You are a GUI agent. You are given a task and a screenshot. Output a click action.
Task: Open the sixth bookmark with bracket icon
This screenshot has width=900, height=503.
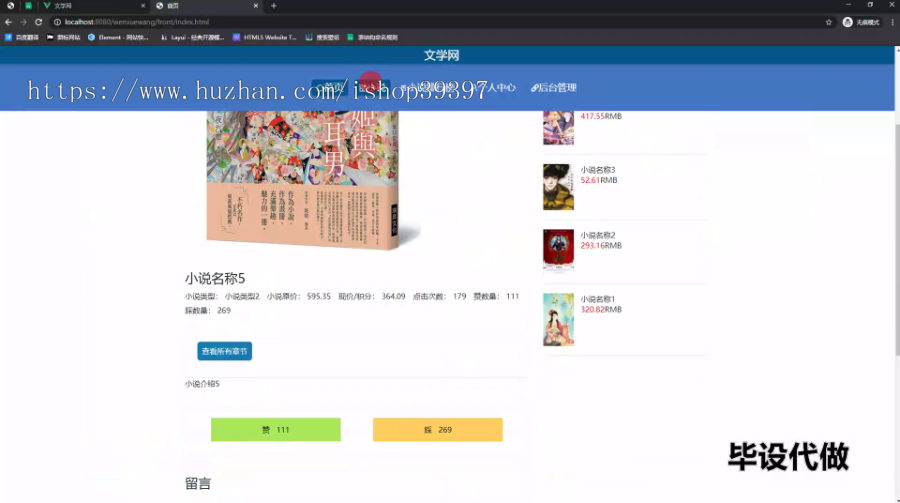[x=322, y=37]
